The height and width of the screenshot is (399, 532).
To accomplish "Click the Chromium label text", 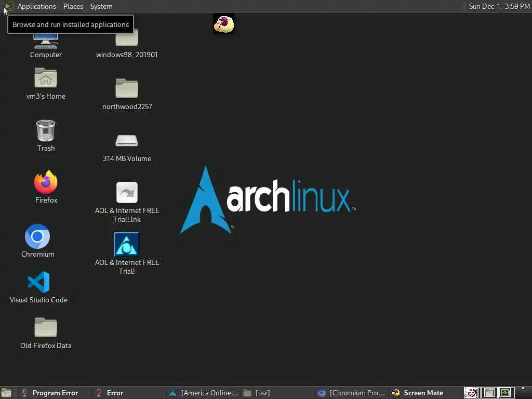I will (x=37, y=254).
